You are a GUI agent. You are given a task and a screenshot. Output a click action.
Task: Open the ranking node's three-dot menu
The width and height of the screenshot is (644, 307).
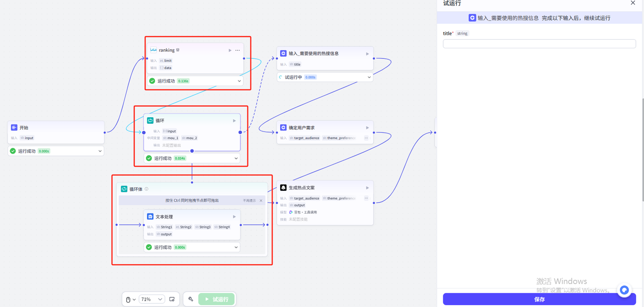click(237, 50)
